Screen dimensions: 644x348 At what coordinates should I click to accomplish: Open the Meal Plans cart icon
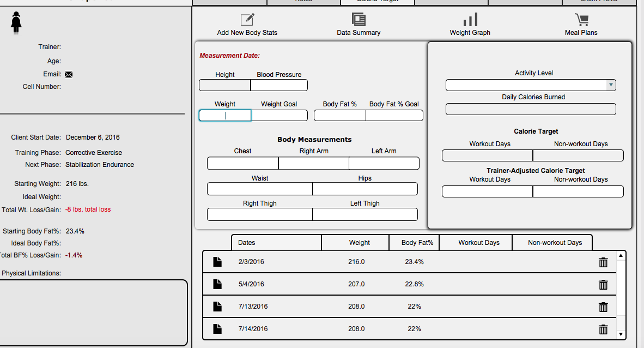tap(581, 19)
